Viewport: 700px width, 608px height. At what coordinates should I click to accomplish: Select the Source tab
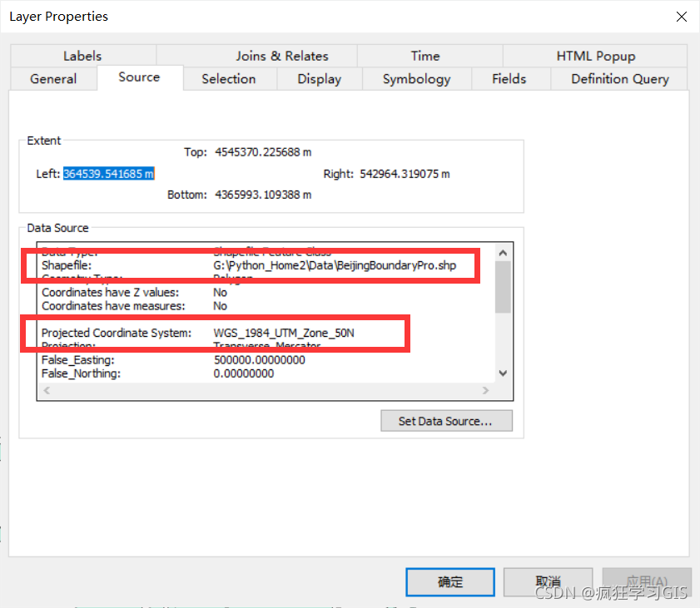pyautogui.click(x=139, y=77)
